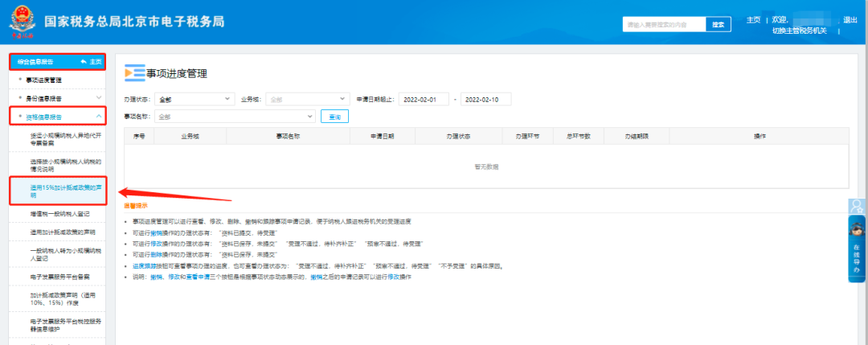Image resolution: width=868 pixels, height=345 pixels.
Task: Click the start date field 2022-02-01
Action: (x=424, y=99)
